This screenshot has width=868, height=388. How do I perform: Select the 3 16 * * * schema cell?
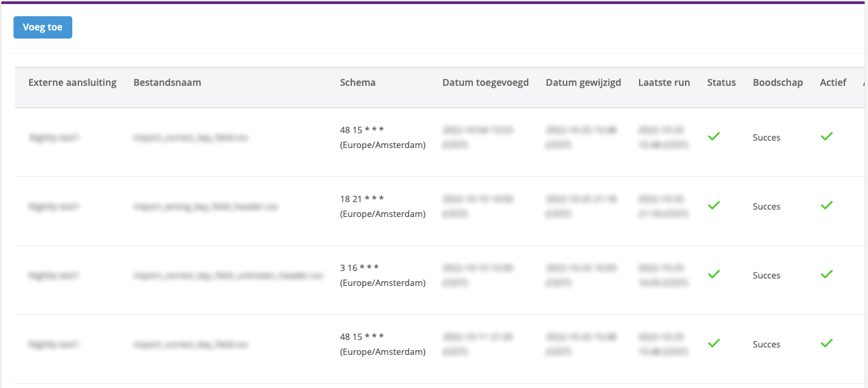click(x=382, y=275)
